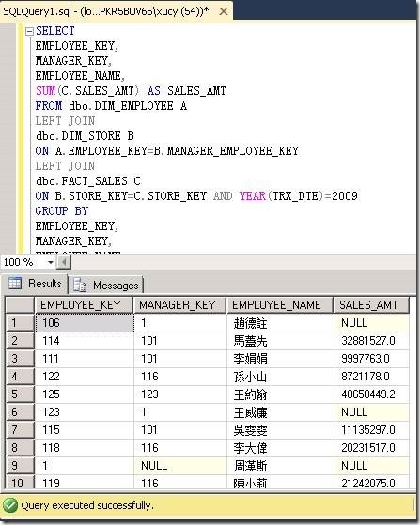Click the MANAGER_KEY column header
Image resolution: width=420 pixels, height=525 pixels.
point(179,305)
